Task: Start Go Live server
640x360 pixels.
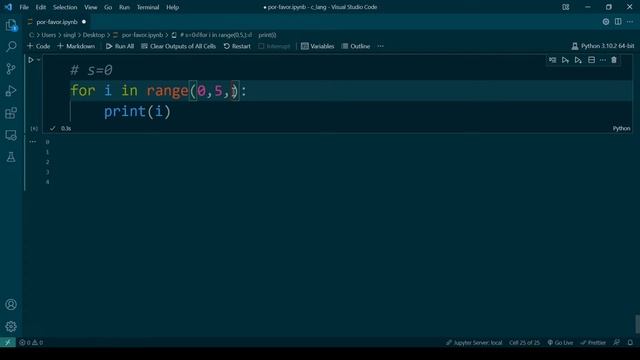Action: (x=560, y=342)
